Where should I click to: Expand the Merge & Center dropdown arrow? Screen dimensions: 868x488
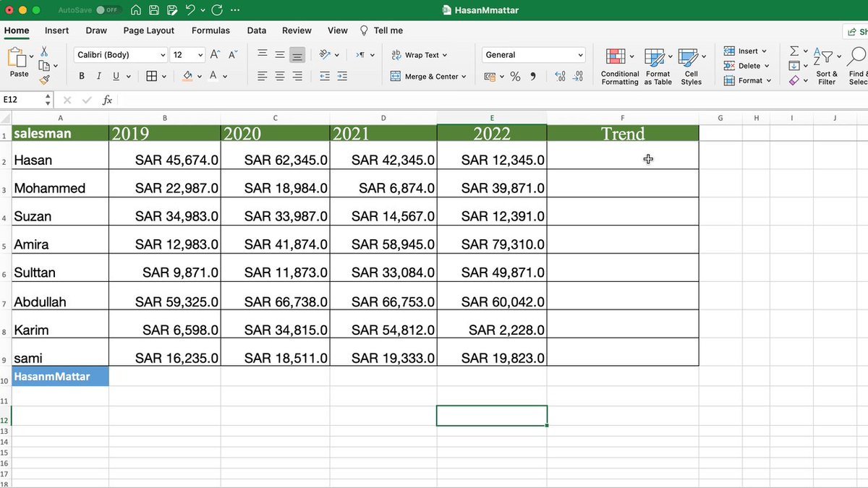(463, 77)
